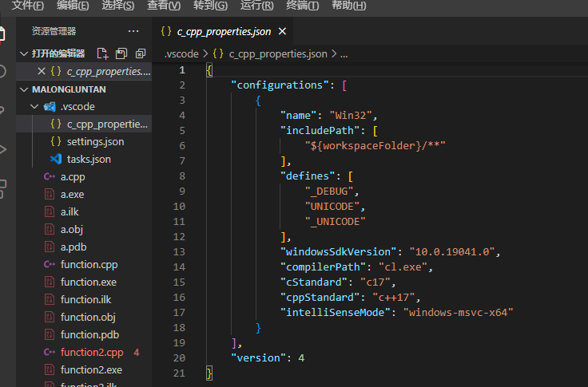Click the breadcrumb ellipsis segment
This screenshot has height=387, width=588.
click(344, 55)
